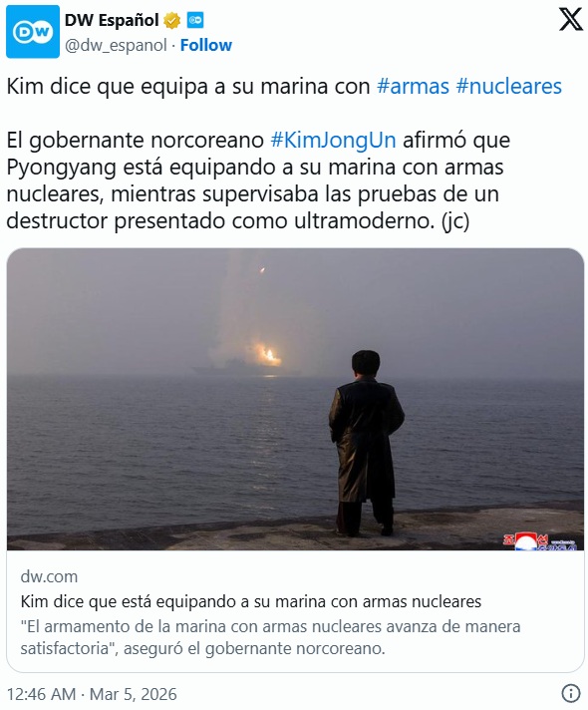Image resolution: width=588 pixels, height=710 pixels.
Task: Click the first line of tweet text
Action: pos(284,86)
